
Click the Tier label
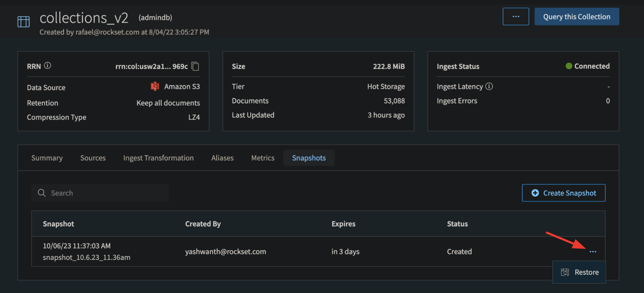coord(238,87)
